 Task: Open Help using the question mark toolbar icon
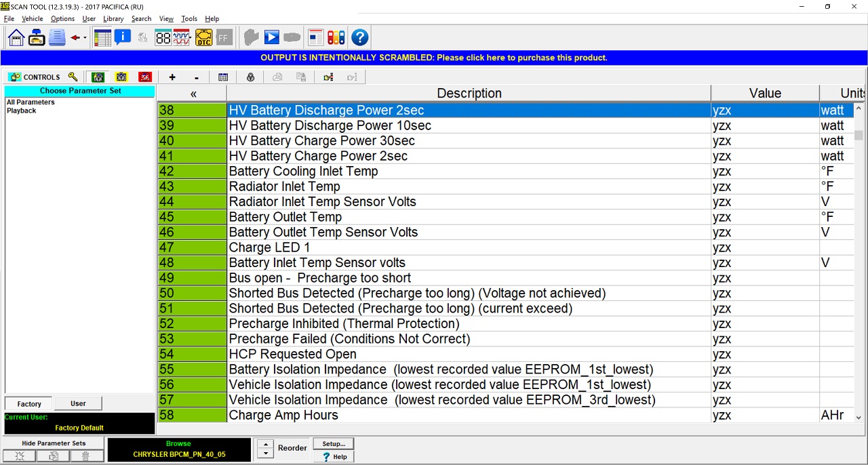tap(360, 37)
